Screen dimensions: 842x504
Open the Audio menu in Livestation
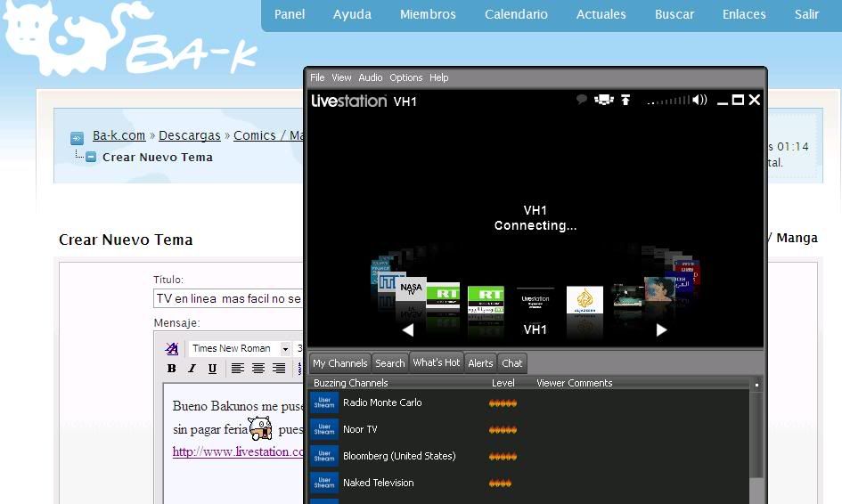[x=371, y=77]
